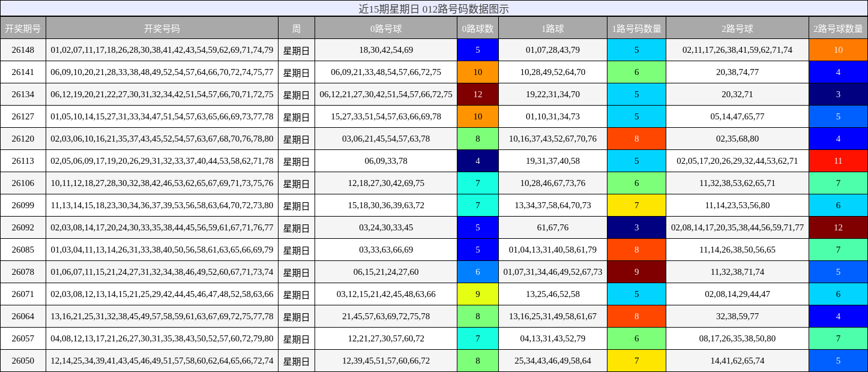The width and height of the screenshot is (868, 372).
Task: Click 0路 numbers 03,06,21,45,54,57,63,78
Action: pyautogui.click(x=386, y=139)
